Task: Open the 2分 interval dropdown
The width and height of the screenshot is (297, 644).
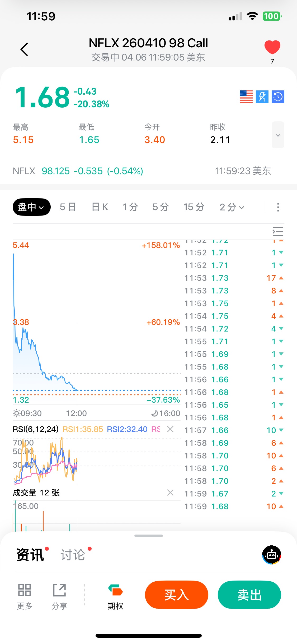Action: click(x=232, y=207)
